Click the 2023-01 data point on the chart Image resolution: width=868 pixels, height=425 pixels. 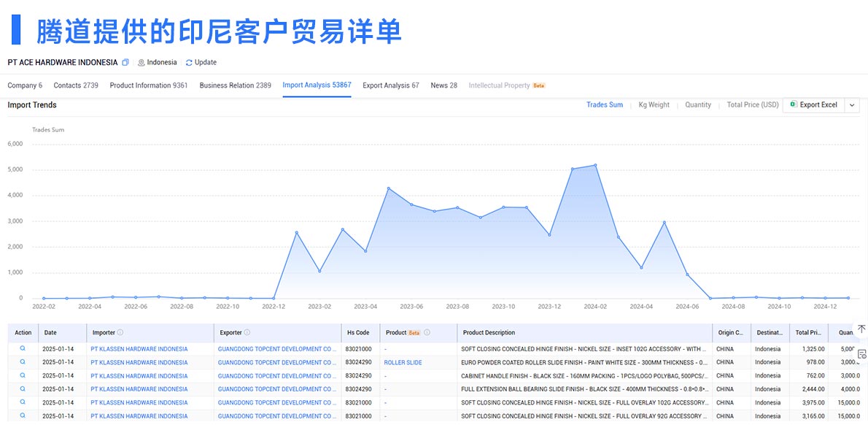(x=297, y=232)
